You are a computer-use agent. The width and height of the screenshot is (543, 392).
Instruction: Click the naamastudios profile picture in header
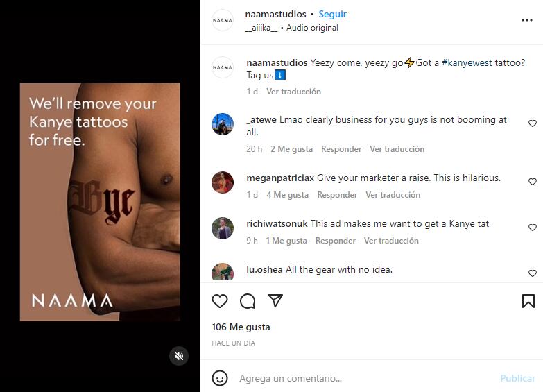[x=223, y=20]
